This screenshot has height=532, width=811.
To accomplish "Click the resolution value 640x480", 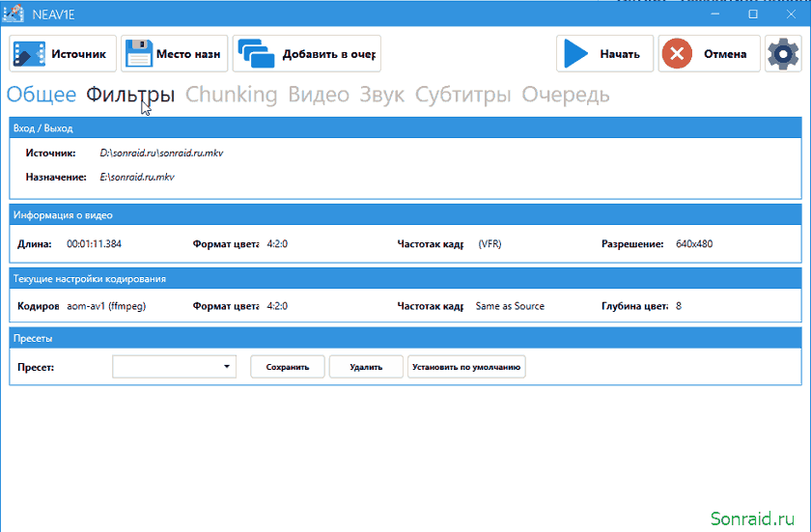I will [x=694, y=244].
